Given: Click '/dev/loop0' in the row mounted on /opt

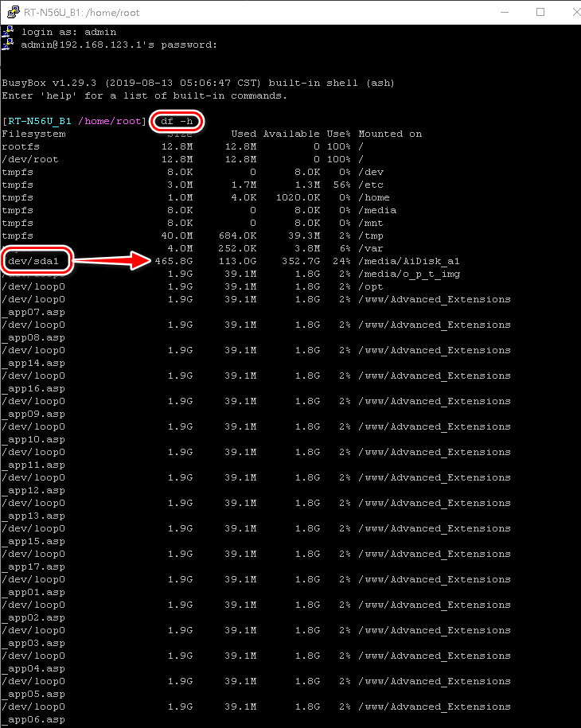Looking at the screenshot, I should pyautogui.click(x=33, y=287).
